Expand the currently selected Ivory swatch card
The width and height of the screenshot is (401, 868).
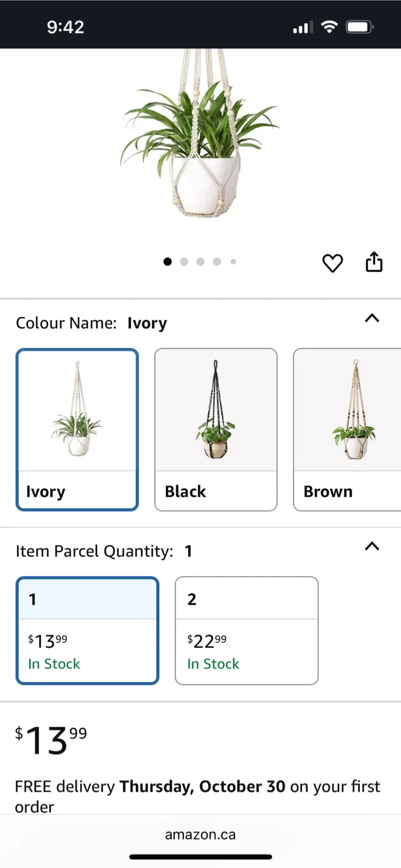click(x=77, y=429)
